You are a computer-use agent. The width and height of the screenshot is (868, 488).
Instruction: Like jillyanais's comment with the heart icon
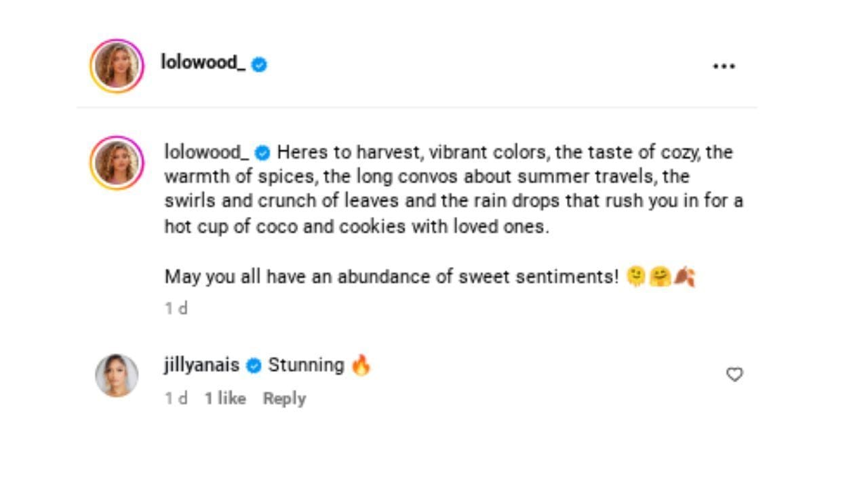coord(735,373)
